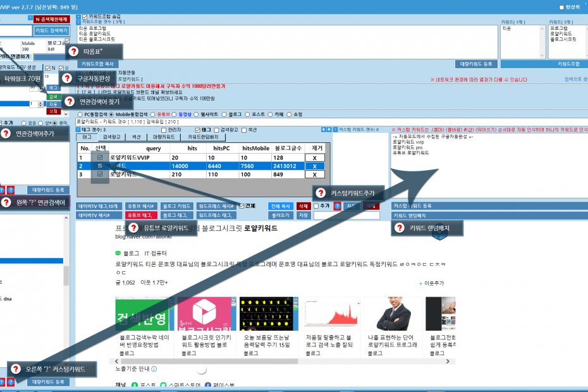Select 유튜브 radio button
This screenshot has width=588, height=392.
pos(152,114)
